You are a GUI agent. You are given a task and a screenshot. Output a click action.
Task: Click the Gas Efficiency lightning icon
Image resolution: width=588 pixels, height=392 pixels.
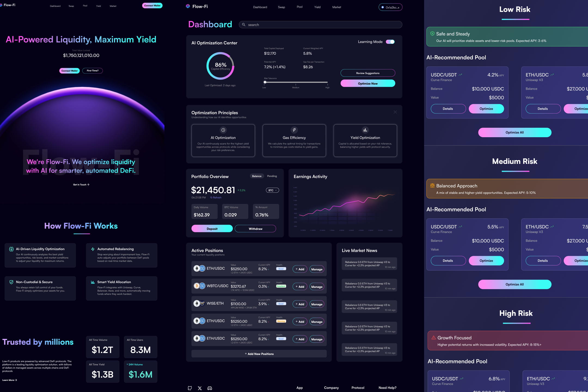point(294,130)
